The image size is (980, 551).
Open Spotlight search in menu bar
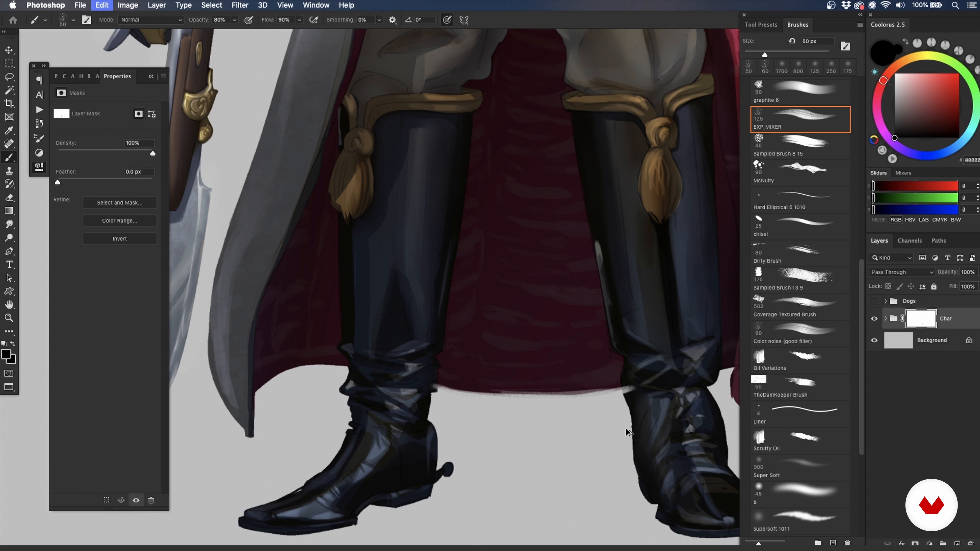[955, 5]
